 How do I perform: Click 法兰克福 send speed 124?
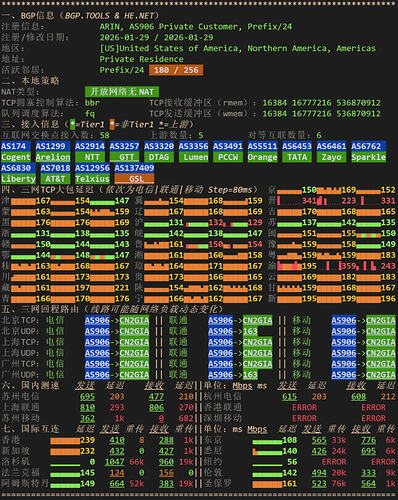click(117, 473)
